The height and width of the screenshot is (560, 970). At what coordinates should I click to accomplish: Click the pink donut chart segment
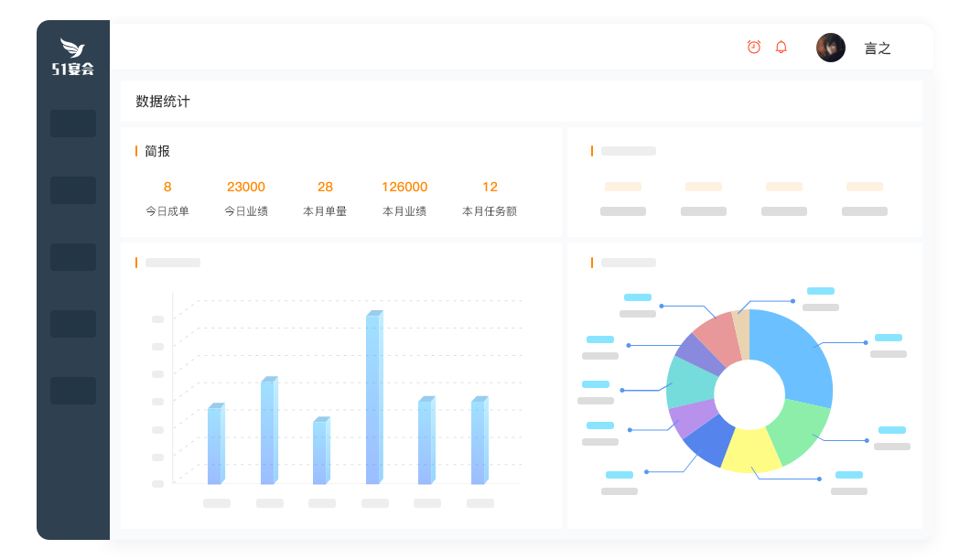[717, 333]
